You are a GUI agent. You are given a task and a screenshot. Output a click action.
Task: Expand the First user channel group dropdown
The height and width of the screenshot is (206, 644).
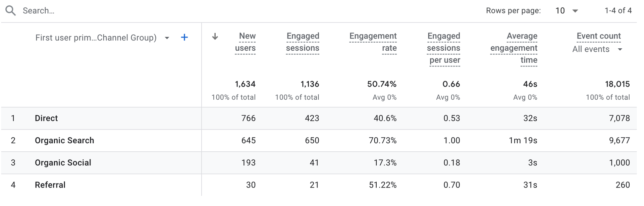click(x=167, y=38)
